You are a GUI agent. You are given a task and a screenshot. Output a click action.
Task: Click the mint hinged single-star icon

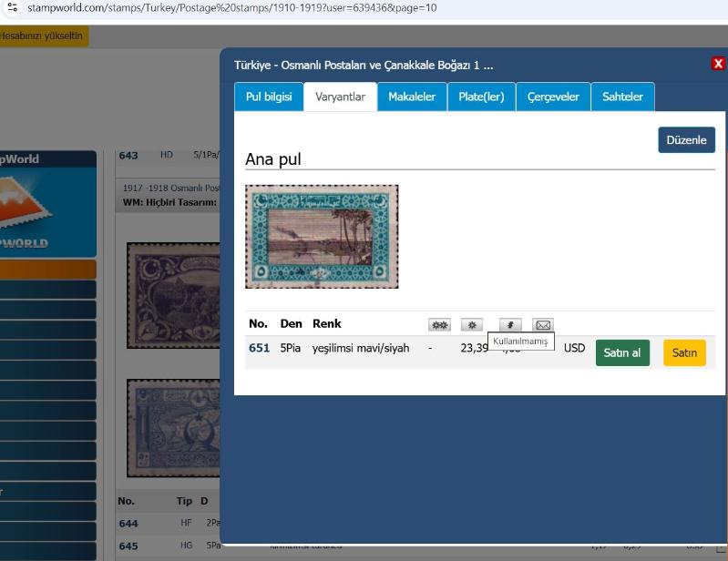tap(471, 325)
